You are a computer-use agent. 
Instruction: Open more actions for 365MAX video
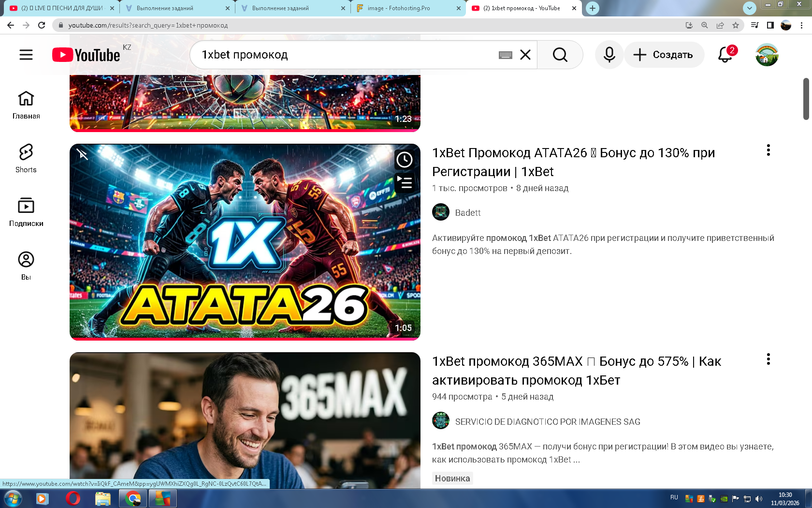coord(768,359)
